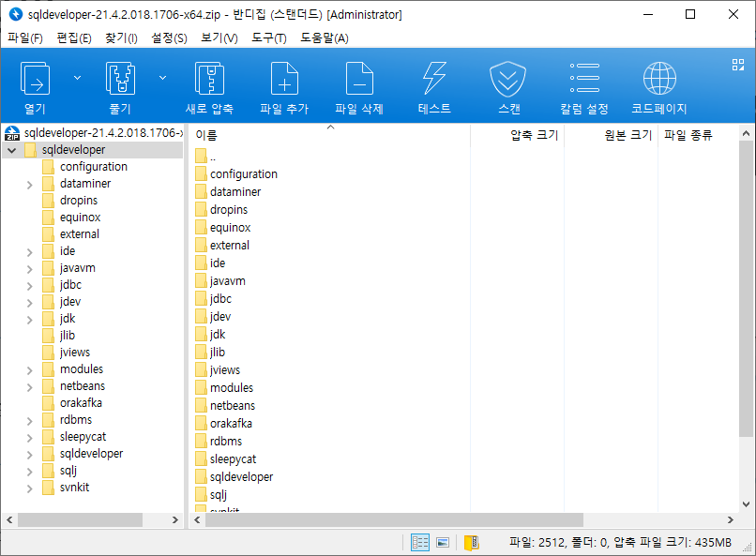756x556 pixels.
Task: Expand the jdbc tree node
Action: tap(29, 286)
